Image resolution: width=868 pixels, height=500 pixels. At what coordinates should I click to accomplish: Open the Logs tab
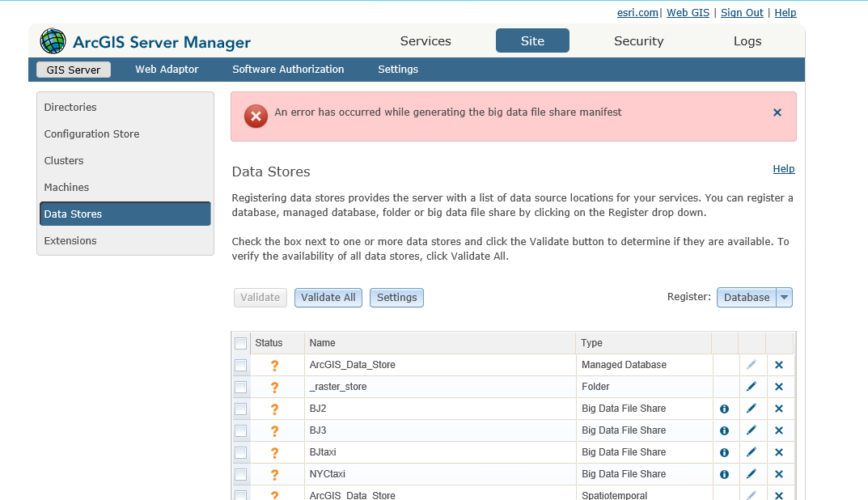pos(747,41)
